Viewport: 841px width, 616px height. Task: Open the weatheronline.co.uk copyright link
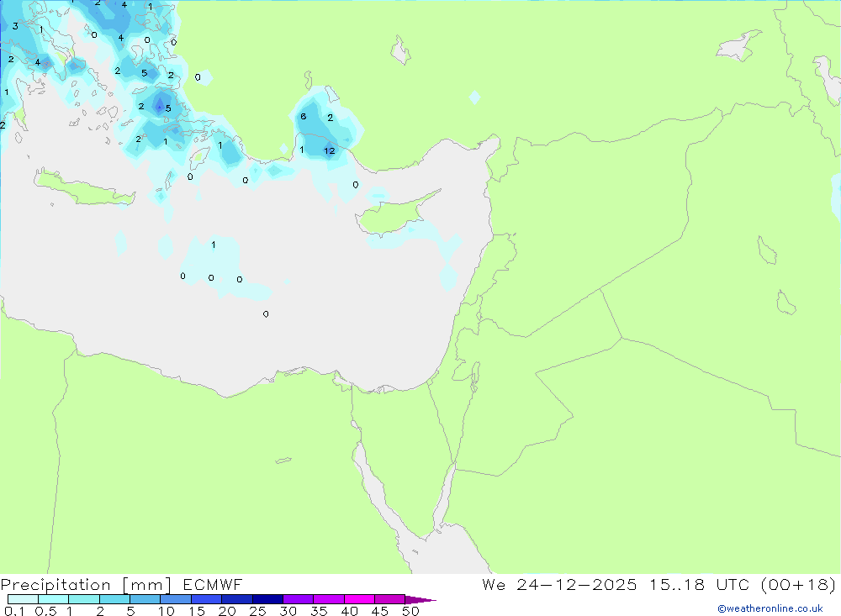pyautogui.click(x=770, y=608)
